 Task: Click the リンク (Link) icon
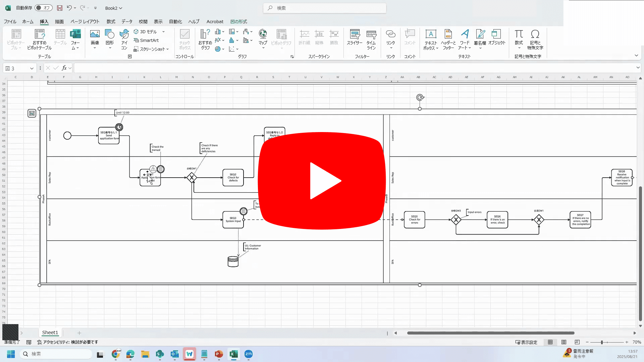[390, 34]
